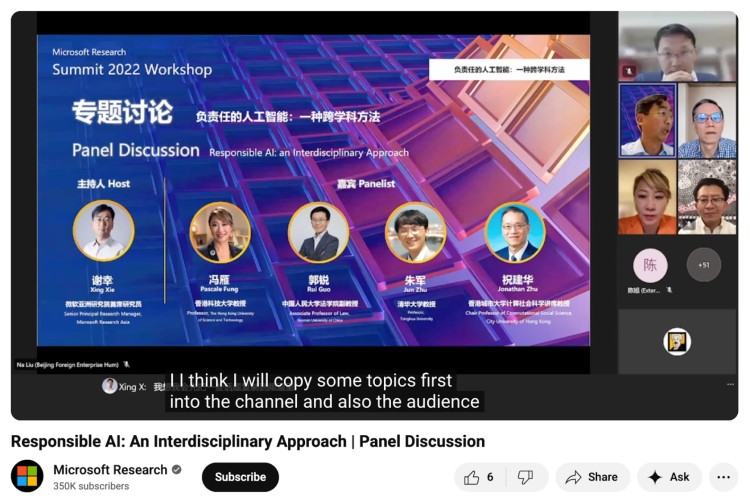The width and height of the screenshot is (750, 501).
Task: Click Jonathan Zhu's panelist portrait
Action: click(514, 233)
